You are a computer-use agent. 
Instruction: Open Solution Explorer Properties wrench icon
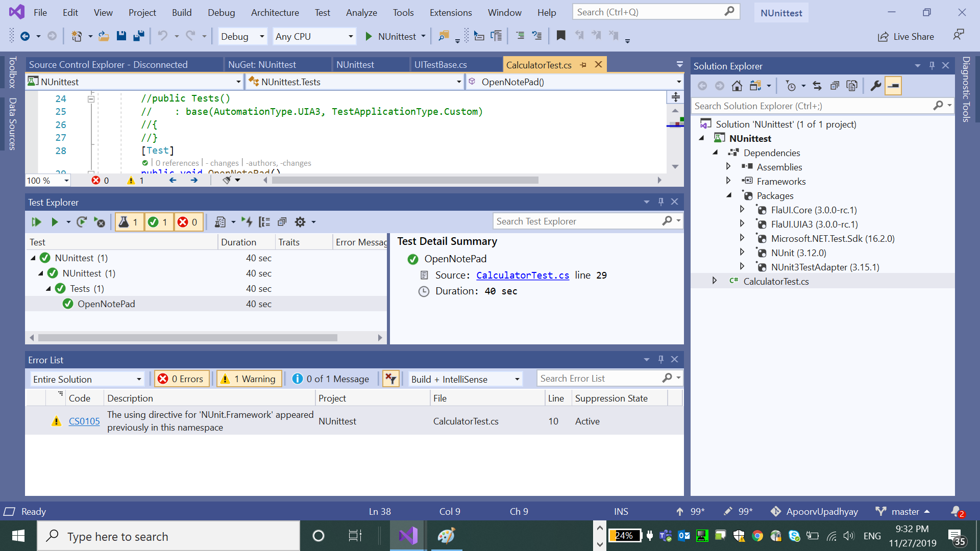pyautogui.click(x=875, y=86)
